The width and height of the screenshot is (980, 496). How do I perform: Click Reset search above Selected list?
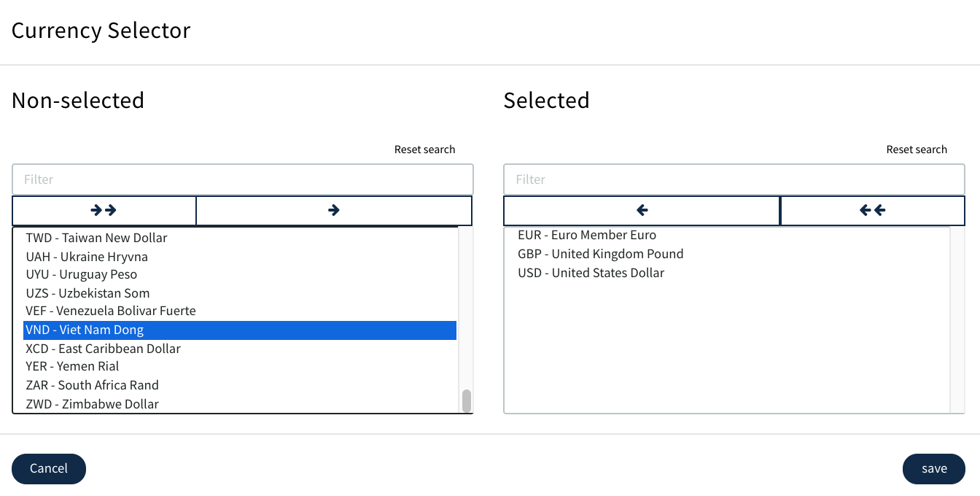point(917,150)
